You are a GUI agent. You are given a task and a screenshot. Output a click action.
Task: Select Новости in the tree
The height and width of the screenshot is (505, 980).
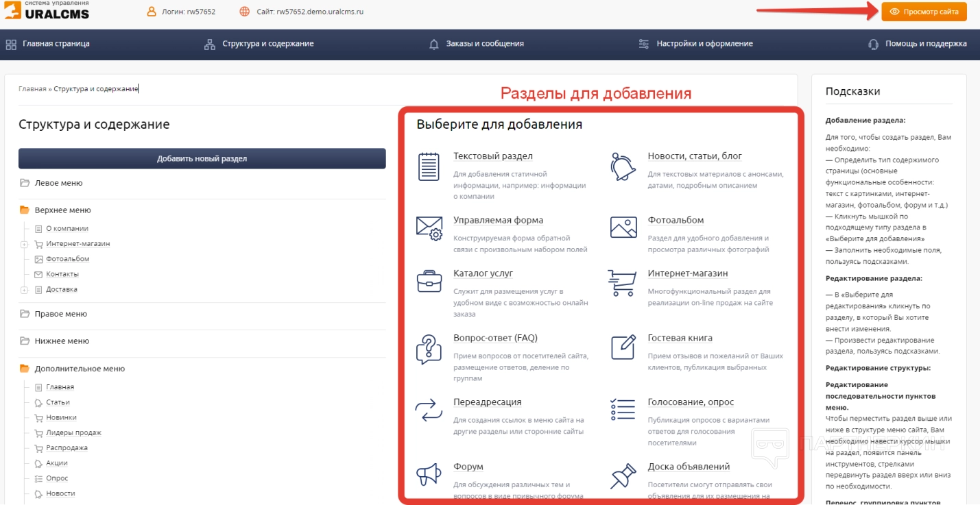point(61,493)
